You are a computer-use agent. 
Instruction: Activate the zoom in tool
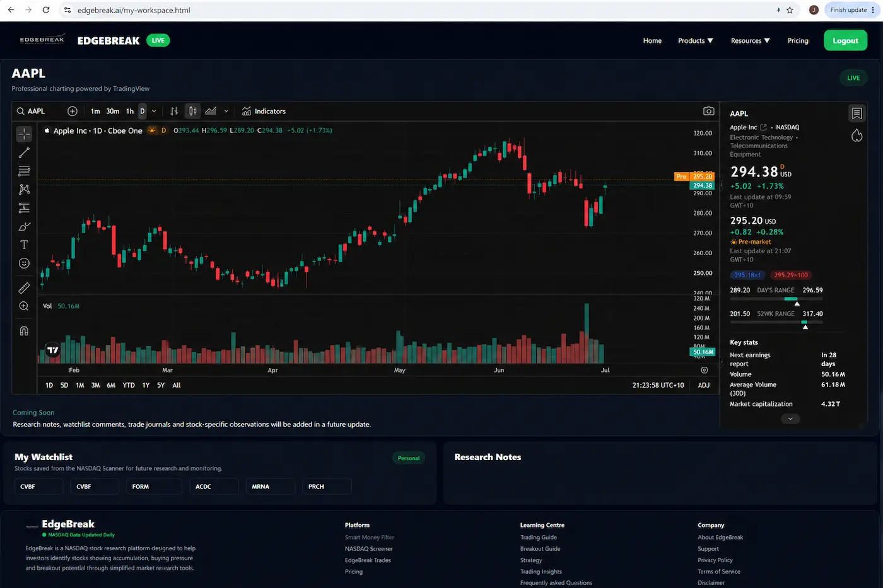pos(24,306)
